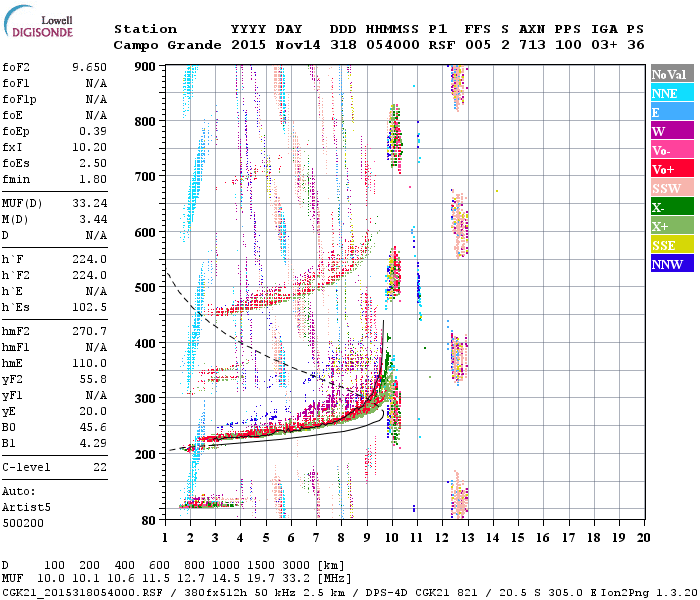
Task: Click the 200 km height axis label
Action: pyautogui.click(x=145, y=454)
